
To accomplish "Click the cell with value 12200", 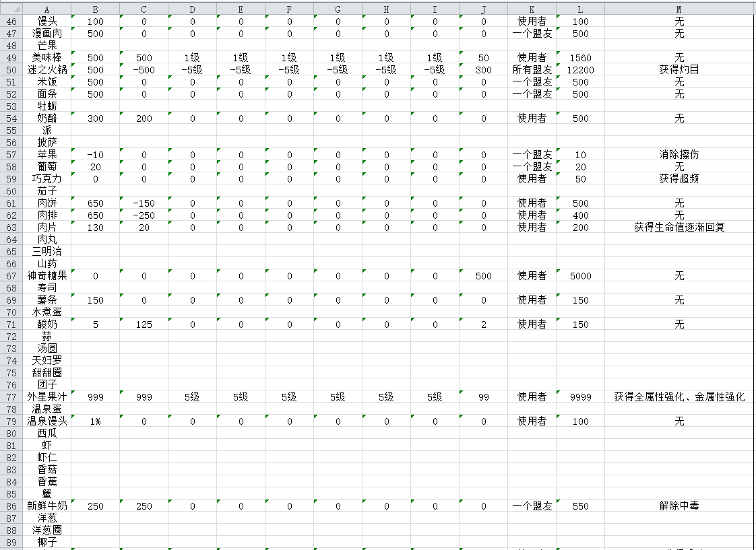I will [x=581, y=70].
